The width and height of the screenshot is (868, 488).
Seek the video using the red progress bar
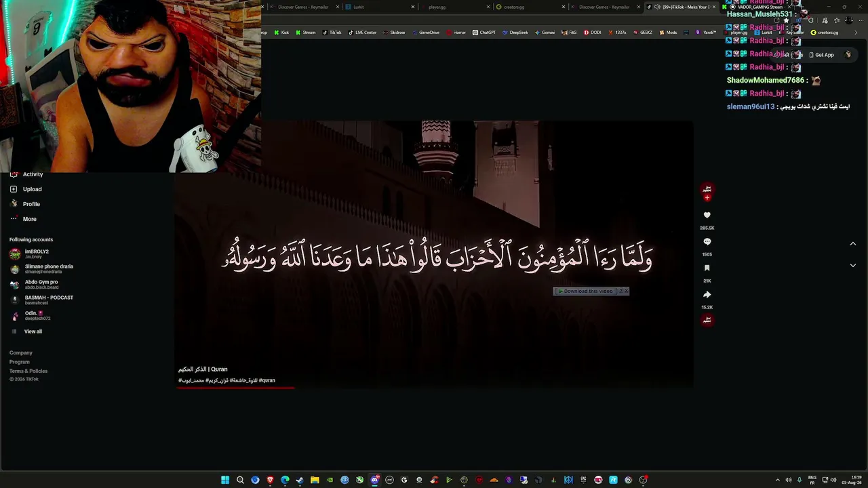pos(236,388)
